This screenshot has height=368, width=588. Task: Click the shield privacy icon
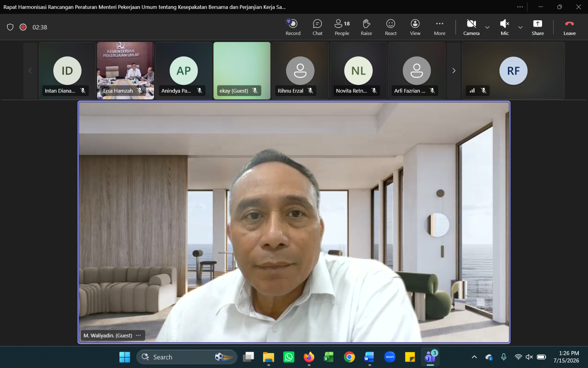pyautogui.click(x=10, y=27)
